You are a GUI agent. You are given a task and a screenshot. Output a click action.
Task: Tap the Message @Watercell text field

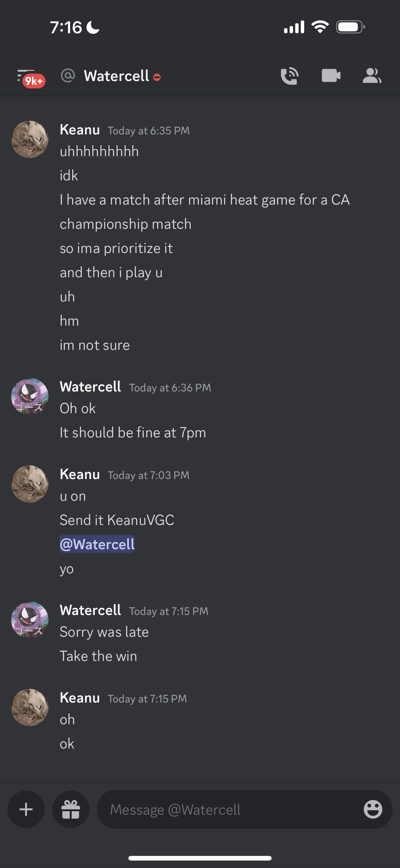229,809
